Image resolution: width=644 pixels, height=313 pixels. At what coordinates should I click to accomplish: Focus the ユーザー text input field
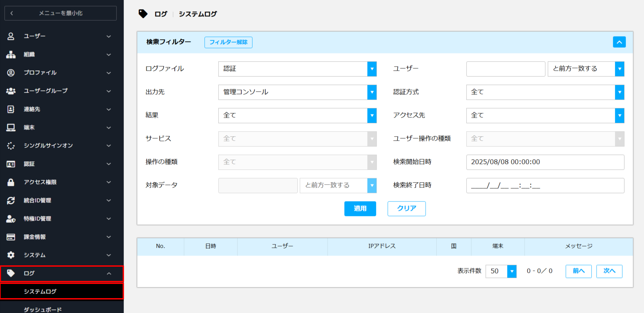click(506, 69)
